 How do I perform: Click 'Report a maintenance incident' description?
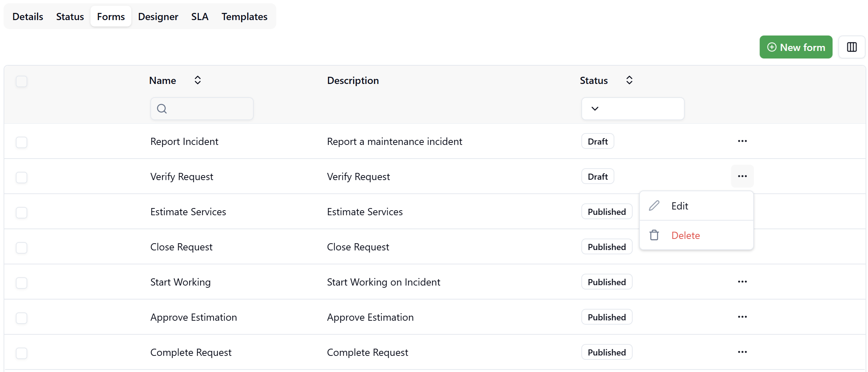pyautogui.click(x=394, y=141)
